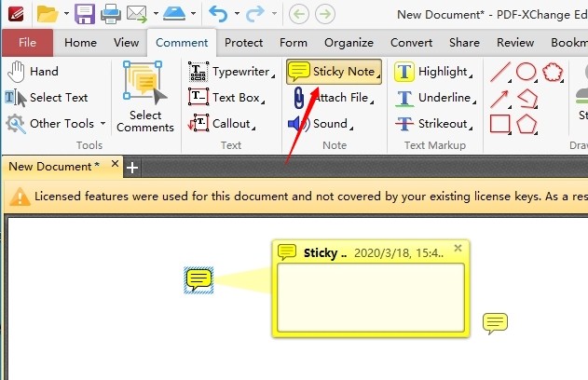Open the Undo history dropdown arrow
Image resolution: width=588 pixels, height=380 pixels.
[x=237, y=14]
